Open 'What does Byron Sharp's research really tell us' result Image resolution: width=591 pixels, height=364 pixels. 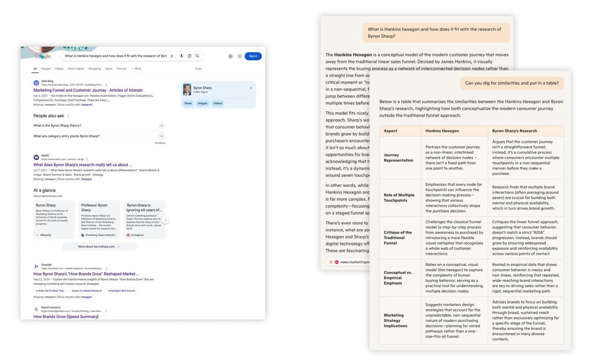(x=83, y=165)
